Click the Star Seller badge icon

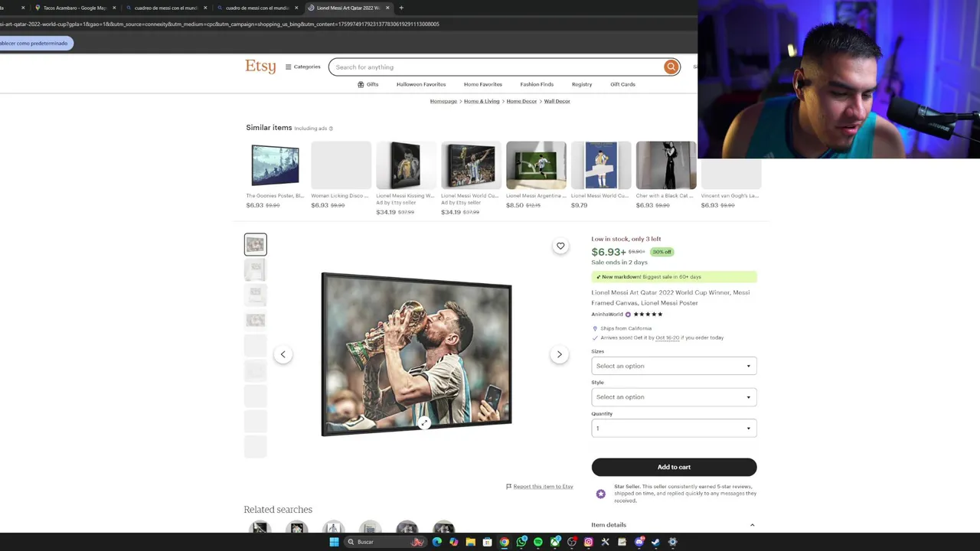[601, 494]
